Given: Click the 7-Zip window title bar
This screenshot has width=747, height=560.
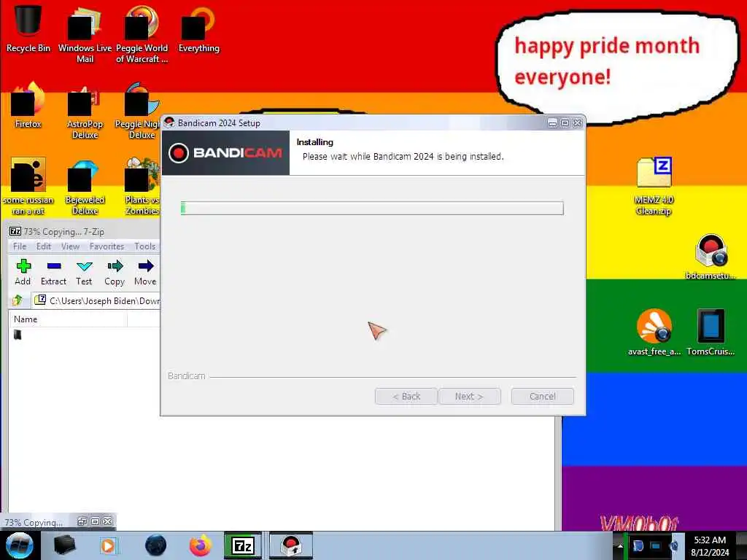Looking at the screenshot, I should 84,231.
